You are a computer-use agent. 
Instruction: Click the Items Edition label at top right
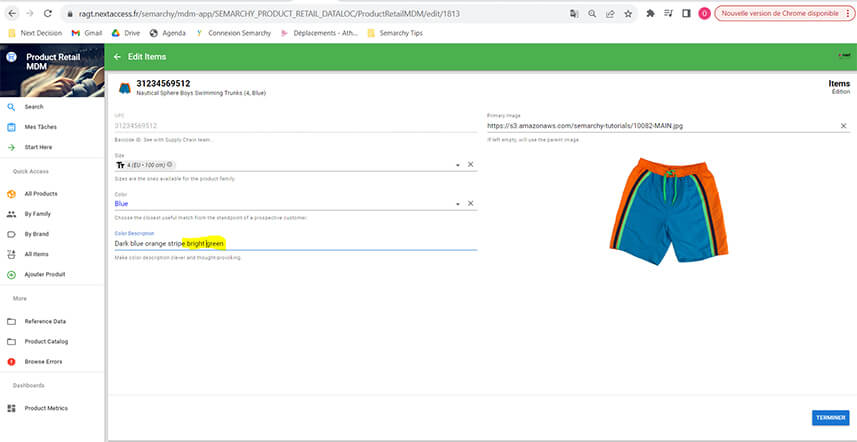coord(840,87)
